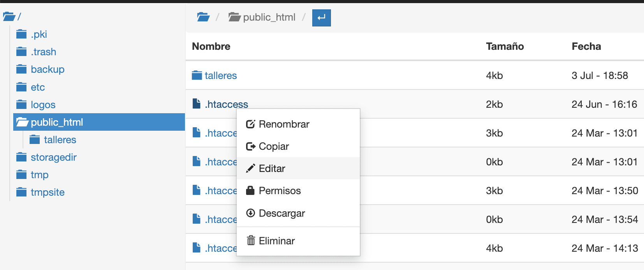Viewport: 644px width, 270px height.
Task: Click the copy icon beside Copiar
Action: click(250, 146)
